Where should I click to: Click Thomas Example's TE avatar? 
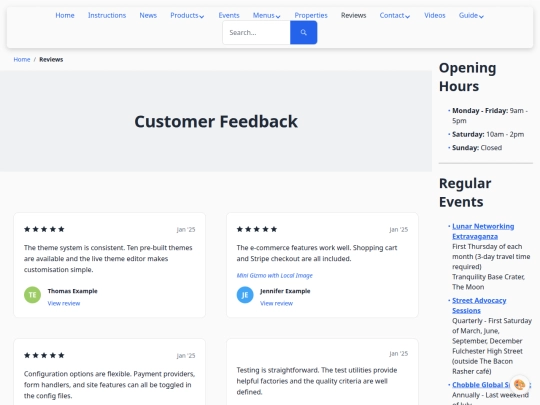coord(32,295)
